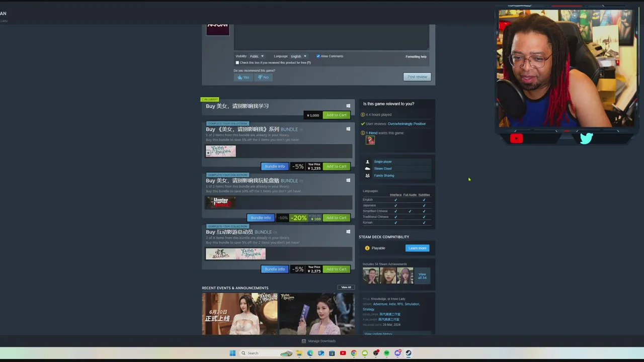Open the Family Sharing feature link
The width and height of the screenshot is (644, 362).
pyautogui.click(x=384, y=175)
